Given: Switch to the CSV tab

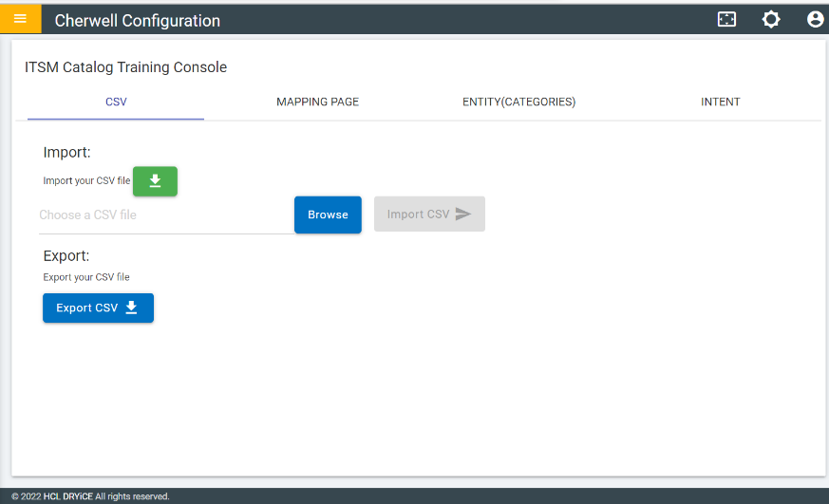Looking at the screenshot, I should coord(116,102).
